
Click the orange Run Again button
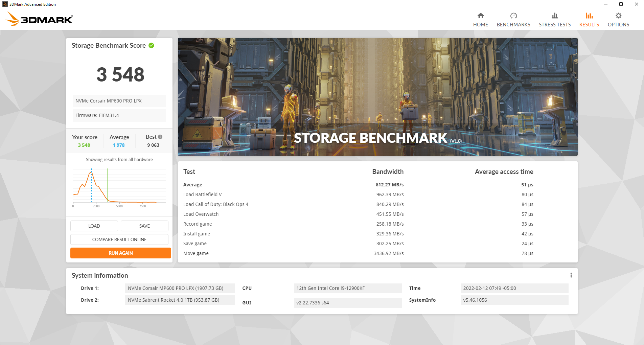[120, 253]
